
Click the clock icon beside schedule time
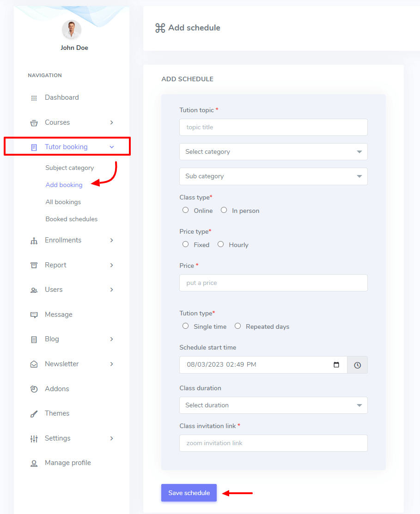[x=358, y=365]
